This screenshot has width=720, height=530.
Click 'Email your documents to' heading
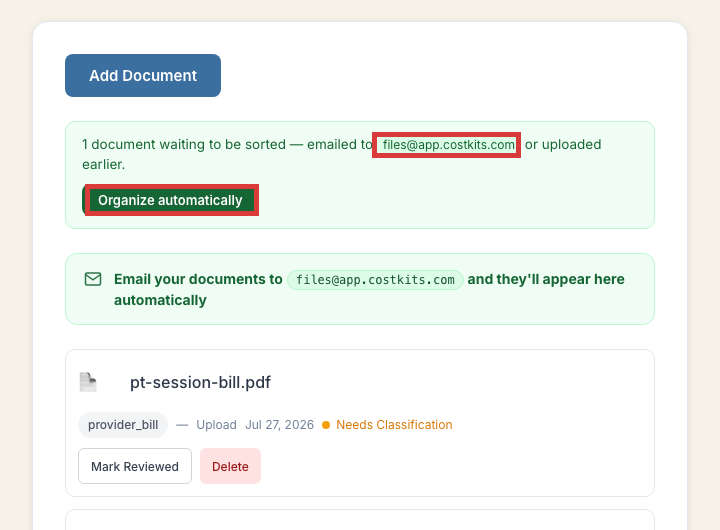(198, 279)
